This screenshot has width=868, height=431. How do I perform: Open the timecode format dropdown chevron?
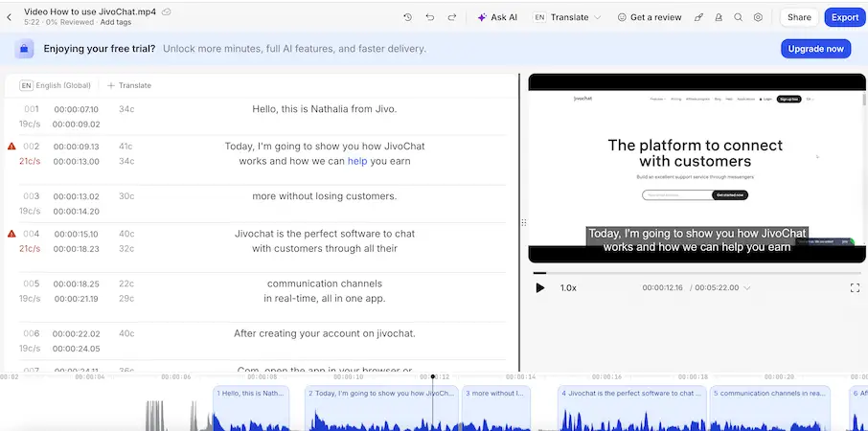click(746, 287)
